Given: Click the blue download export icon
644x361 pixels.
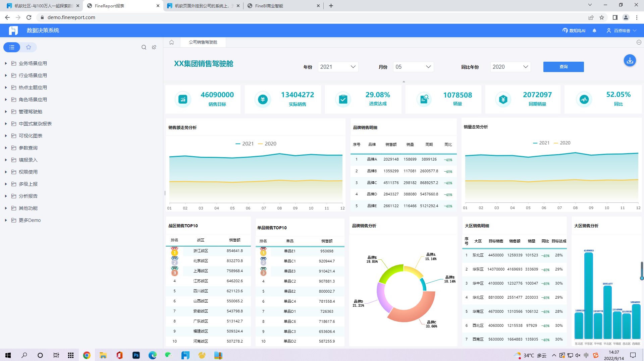Looking at the screenshot, I should [x=630, y=61].
